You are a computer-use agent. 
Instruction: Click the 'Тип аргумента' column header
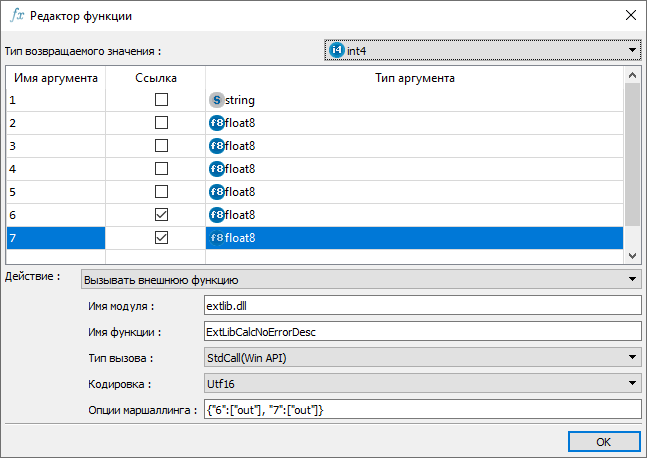tap(414, 77)
